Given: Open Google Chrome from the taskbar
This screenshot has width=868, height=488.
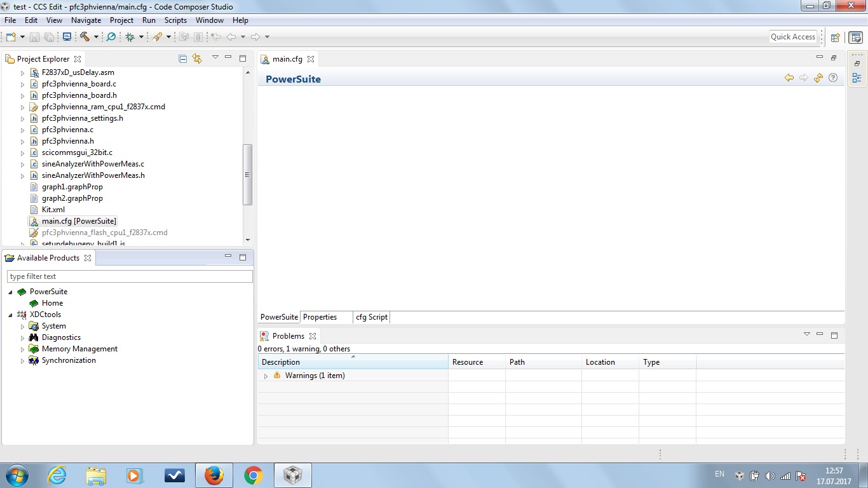Looking at the screenshot, I should click(x=254, y=475).
